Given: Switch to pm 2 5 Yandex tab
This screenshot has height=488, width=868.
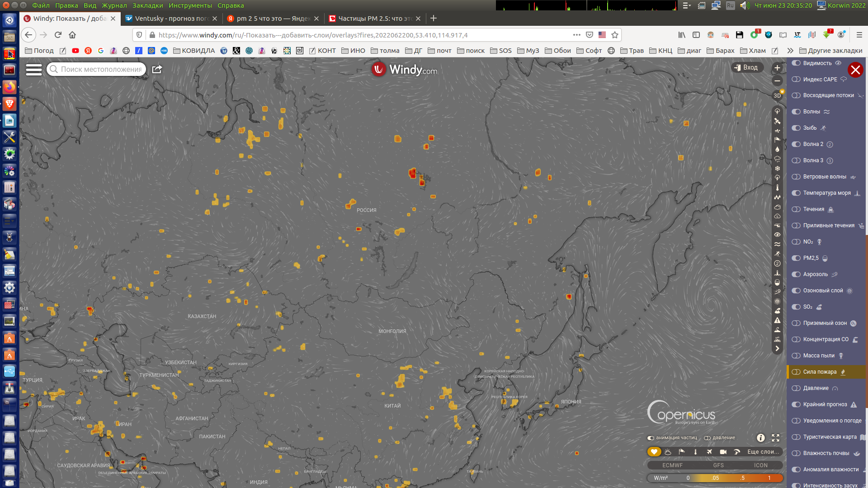Looking at the screenshot, I should [273, 19].
